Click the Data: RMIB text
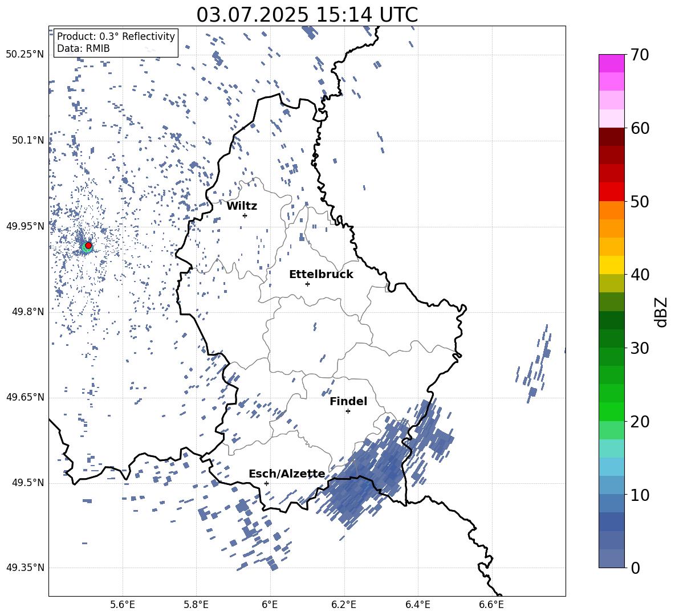 pos(83,48)
